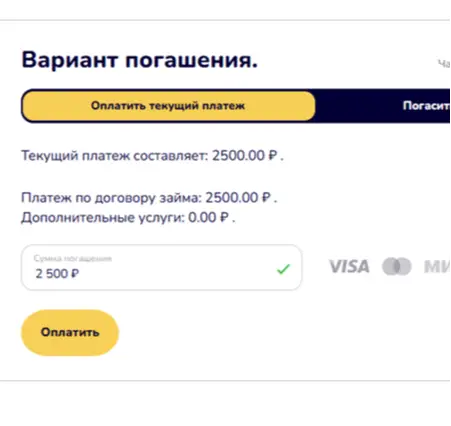Click the Текущий платеж составляет text

tap(115, 156)
